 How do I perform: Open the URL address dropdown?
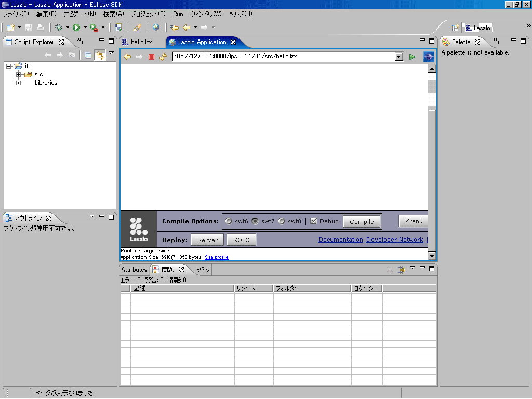pyautogui.click(x=399, y=57)
